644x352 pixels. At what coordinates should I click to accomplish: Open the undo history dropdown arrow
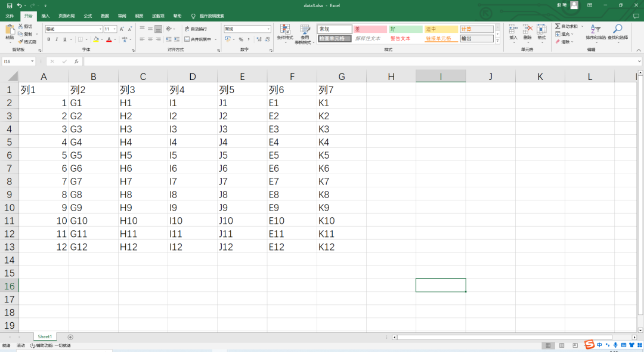tap(25, 6)
